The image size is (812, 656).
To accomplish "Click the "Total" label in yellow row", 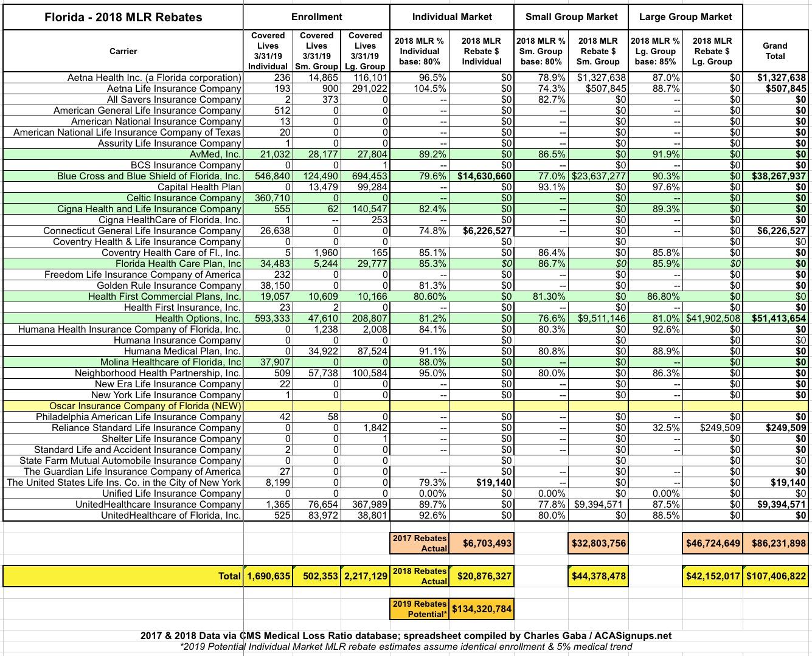I will tap(229, 576).
